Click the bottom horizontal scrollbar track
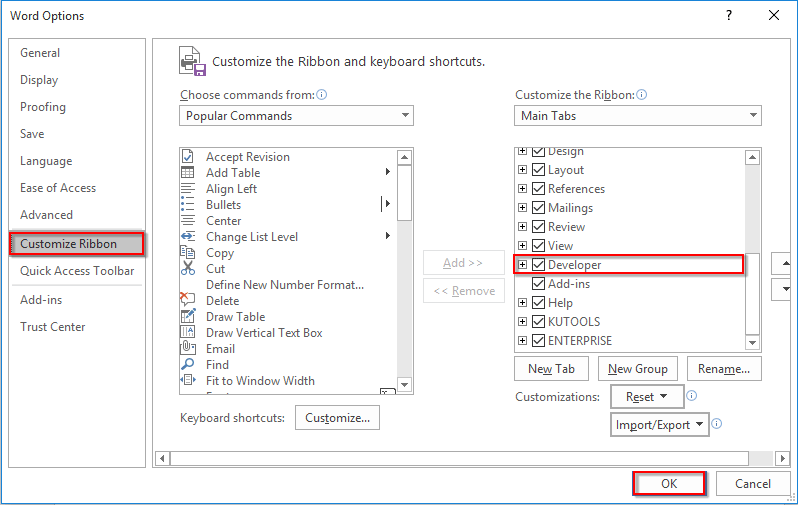The height and width of the screenshot is (505, 800). click(459, 458)
